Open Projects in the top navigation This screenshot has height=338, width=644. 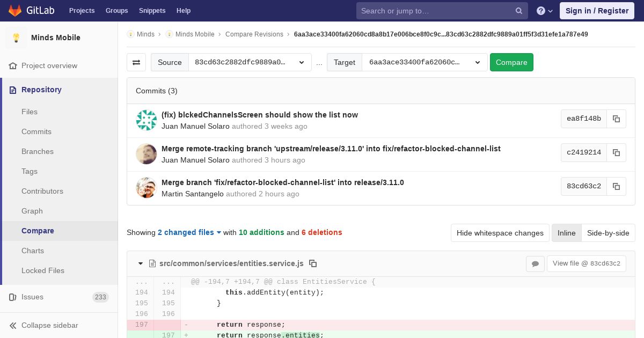coord(82,11)
